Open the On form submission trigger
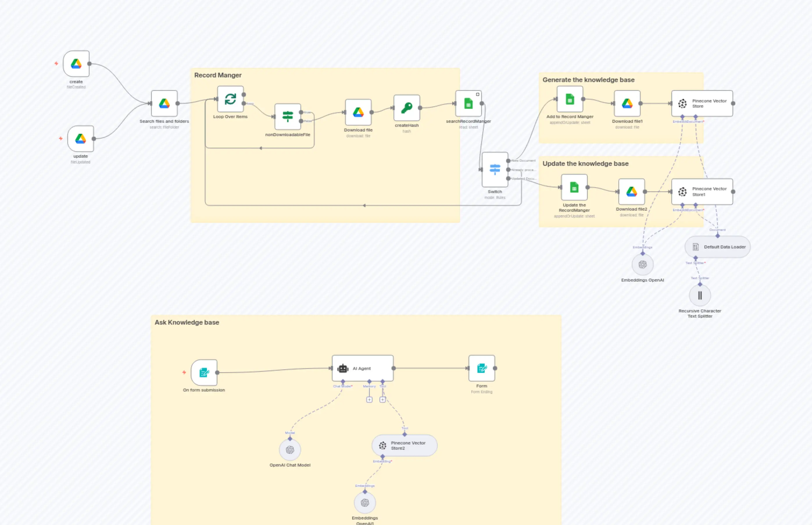 pyautogui.click(x=204, y=372)
